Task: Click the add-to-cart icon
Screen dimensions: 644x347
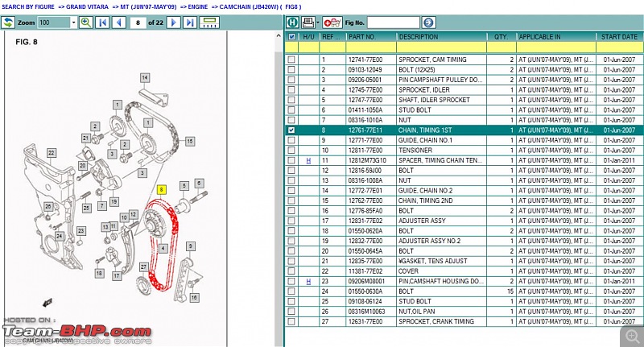Action: (x=332, y=23)
